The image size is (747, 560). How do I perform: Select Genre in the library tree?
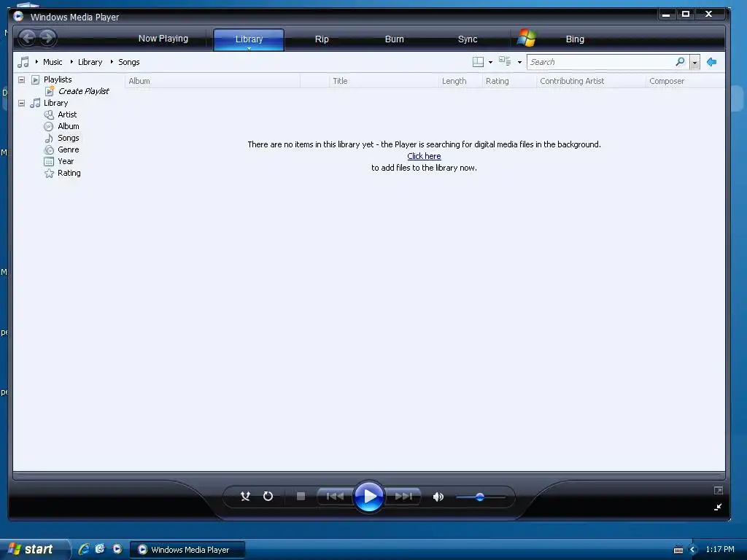pyautogui.click(x=68, y=149)
